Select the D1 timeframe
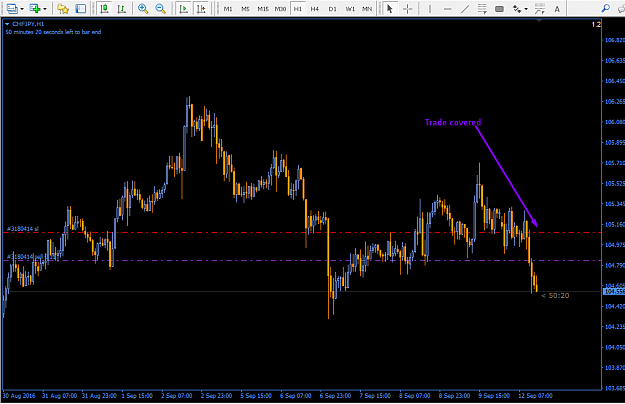Screen dimensions: 625x404 (332, 9)
